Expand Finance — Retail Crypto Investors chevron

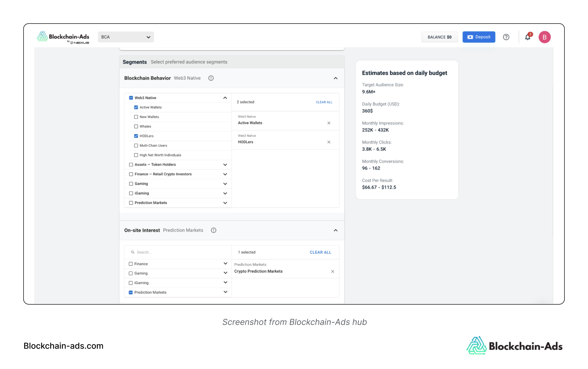pyautogui.click(x=225, y=174)
